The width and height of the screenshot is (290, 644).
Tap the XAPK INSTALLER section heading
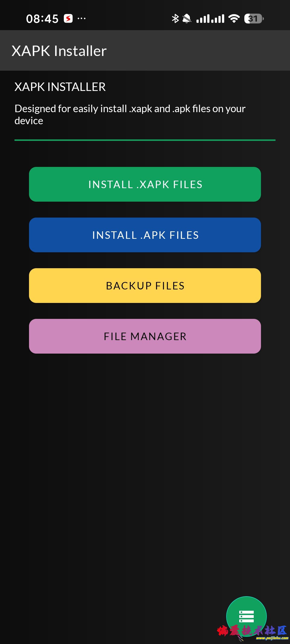click(60, 87)
